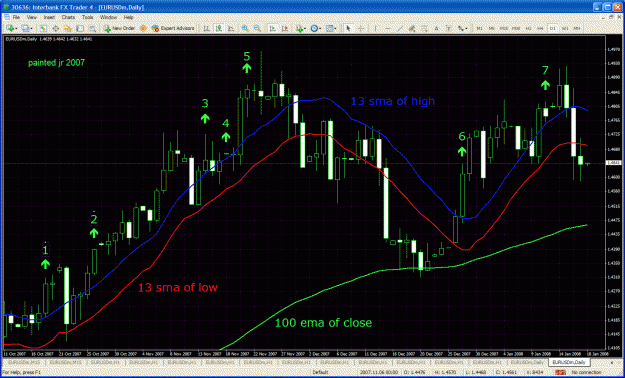Expand the Profiles dropdown arrow
The image size is (625, 378).
click(x=32, y=29)
